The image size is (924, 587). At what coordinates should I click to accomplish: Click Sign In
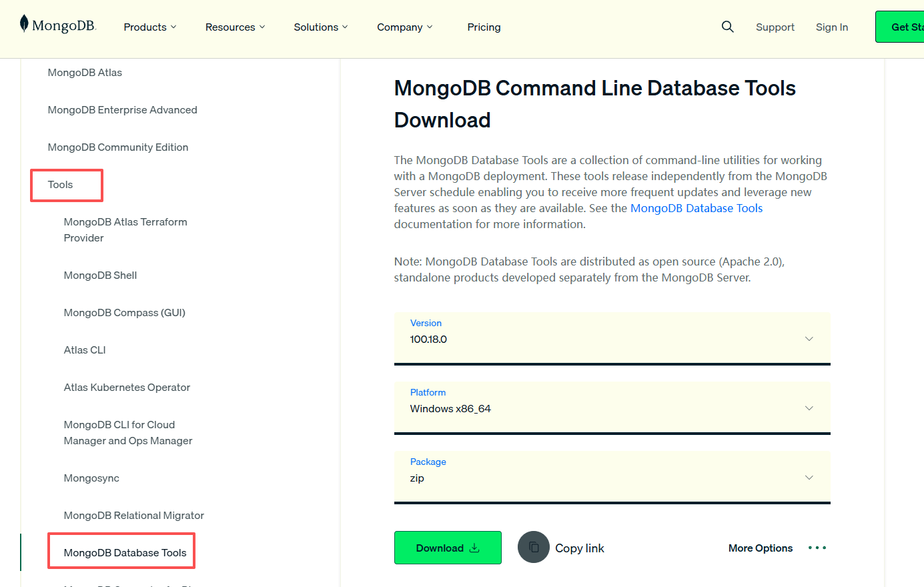(832, 27)
